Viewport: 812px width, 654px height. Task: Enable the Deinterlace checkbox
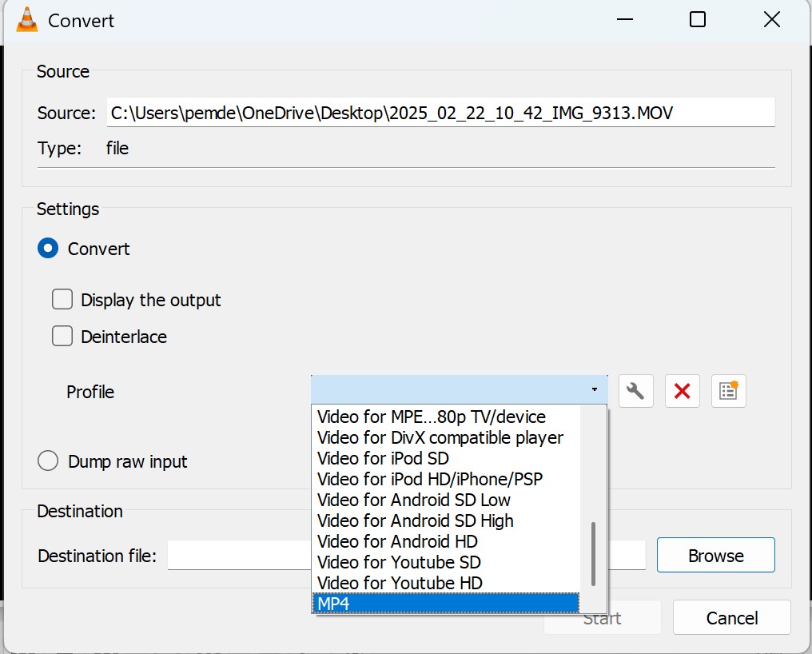point(62,336)
